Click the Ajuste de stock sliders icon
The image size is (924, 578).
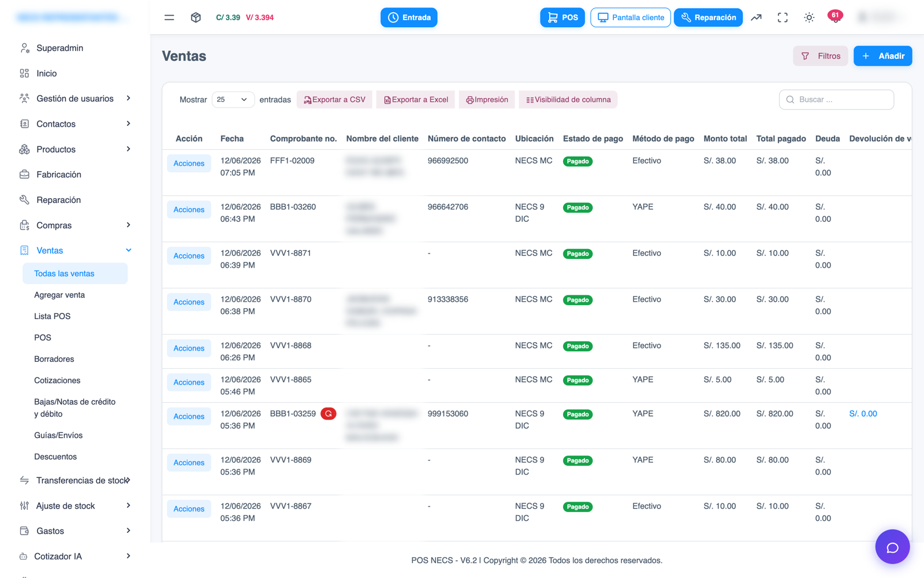click(x=24, y=506)
